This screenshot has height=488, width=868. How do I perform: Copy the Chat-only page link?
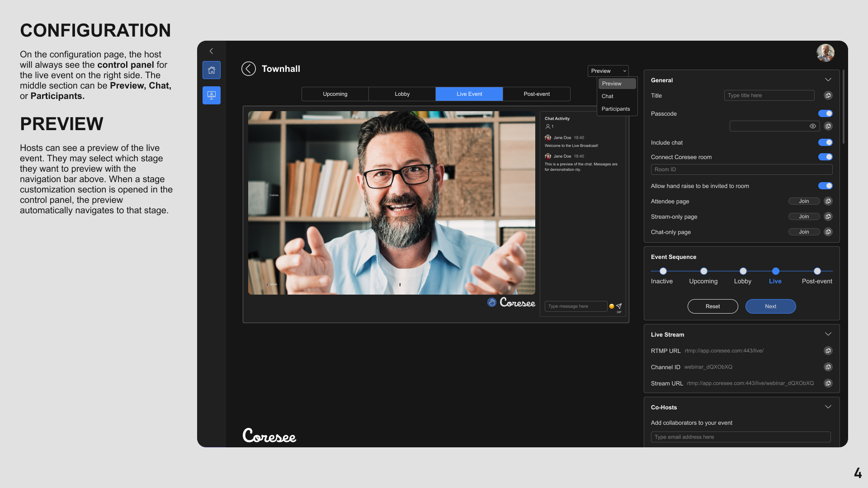coord(828,232)
